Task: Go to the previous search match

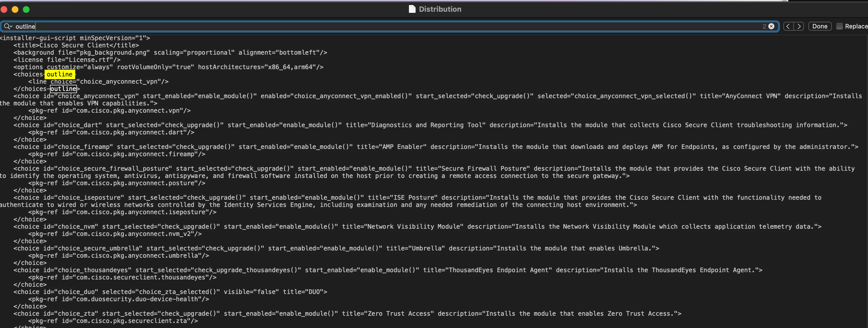Action: coord(788,26)
